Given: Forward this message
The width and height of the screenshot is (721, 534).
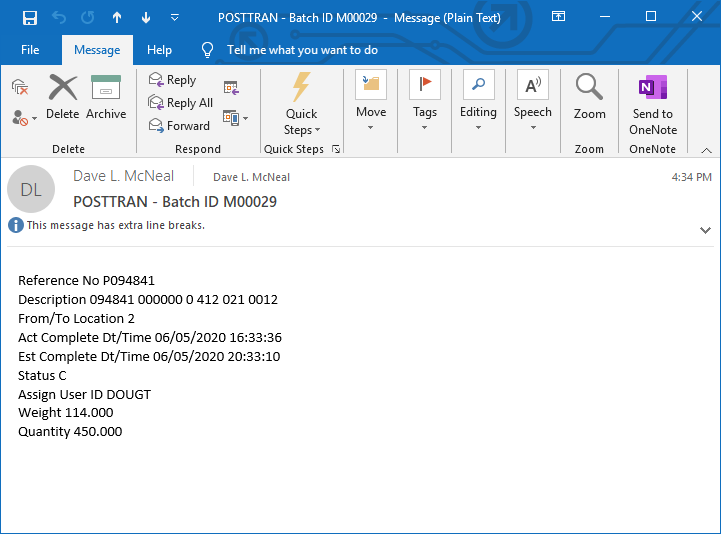Looking at the screenshot, I should [x=179, y=126].
